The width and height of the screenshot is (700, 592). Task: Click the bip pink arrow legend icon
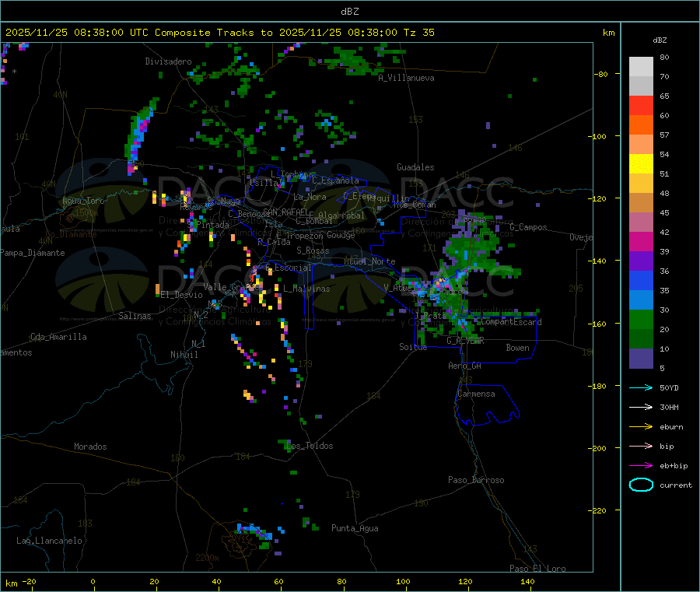641,446
